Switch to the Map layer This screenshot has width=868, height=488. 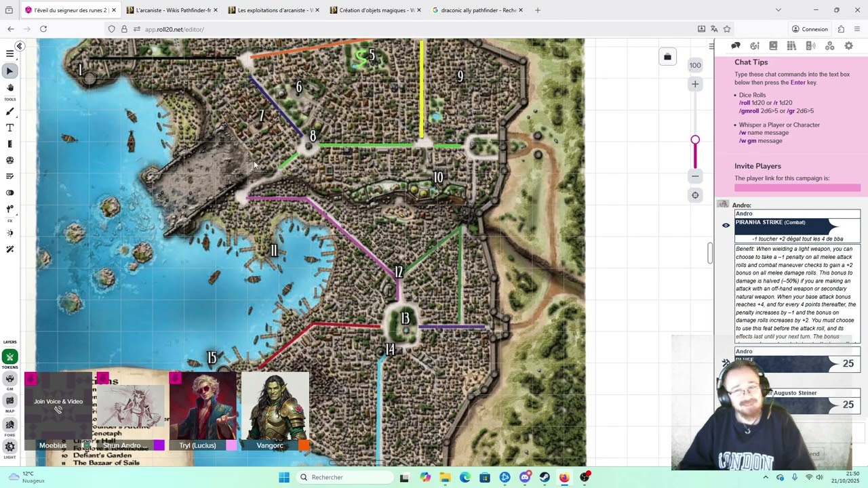tap(9, 401)
